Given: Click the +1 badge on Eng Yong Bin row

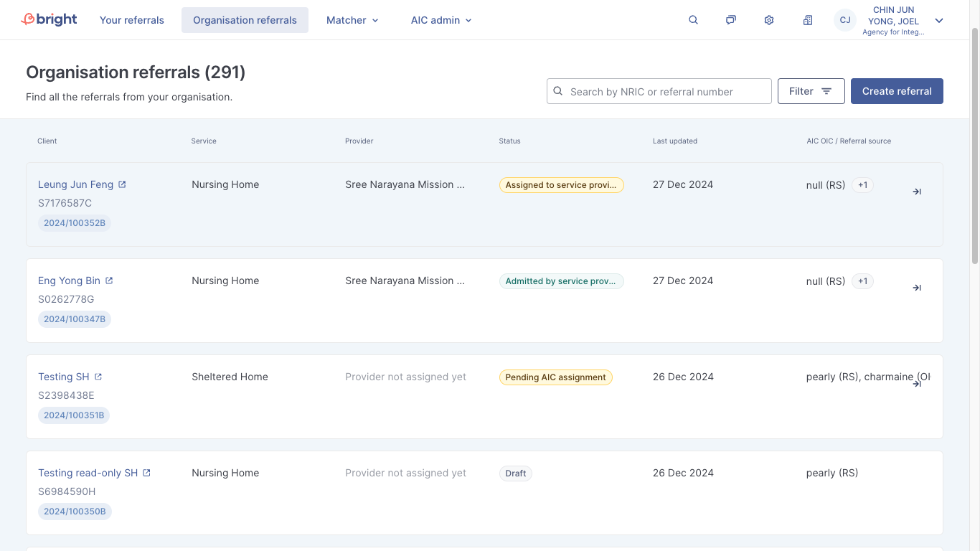Looking at the screenshot, I should (x=862, y=281).
